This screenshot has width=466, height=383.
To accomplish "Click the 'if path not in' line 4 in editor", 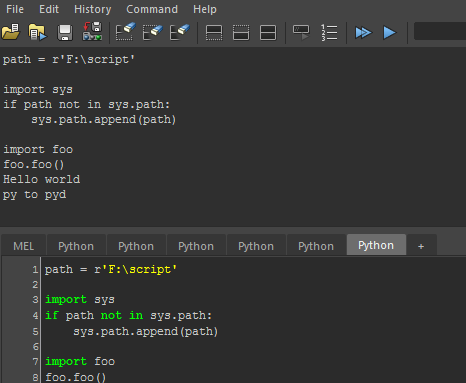I will coord(129,315).
